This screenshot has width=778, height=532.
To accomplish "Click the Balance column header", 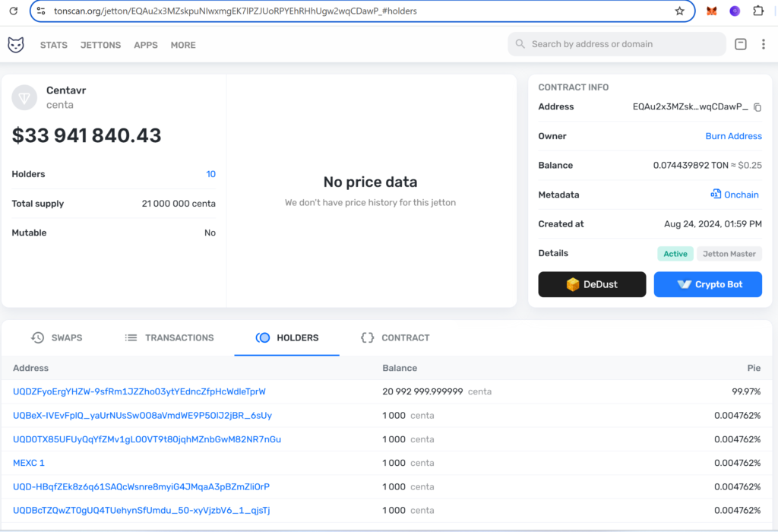I will [400, 369].
